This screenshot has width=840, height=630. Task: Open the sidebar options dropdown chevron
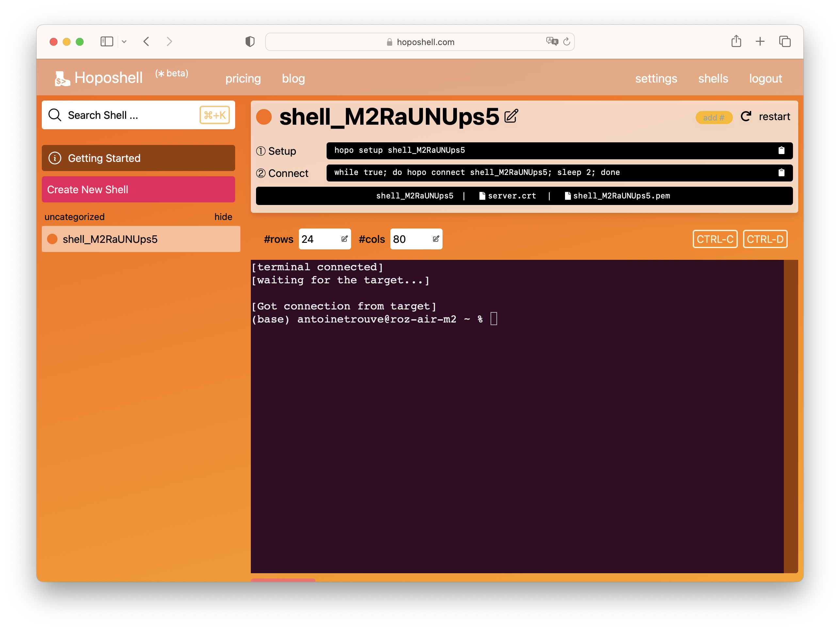[x=124, y=42]
